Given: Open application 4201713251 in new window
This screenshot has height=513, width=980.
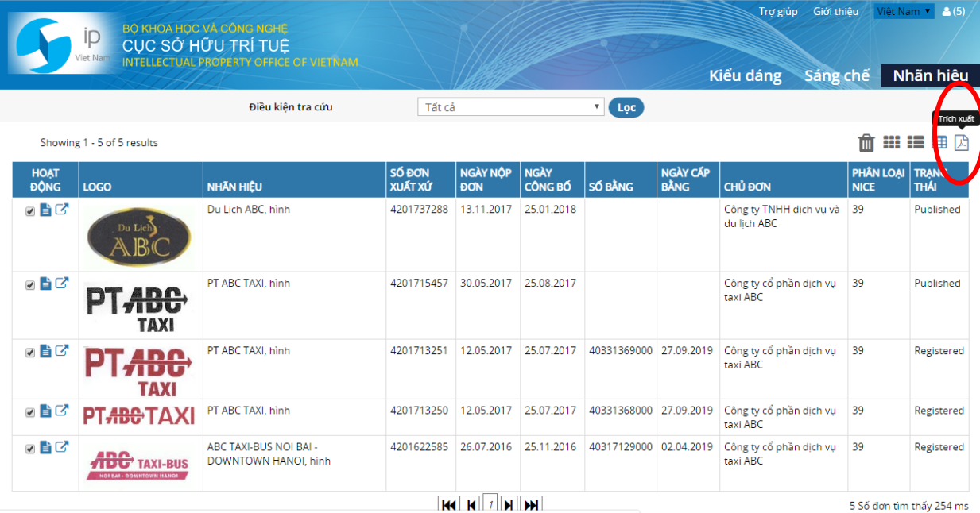Looking at the screenshot, I should 61,351.
